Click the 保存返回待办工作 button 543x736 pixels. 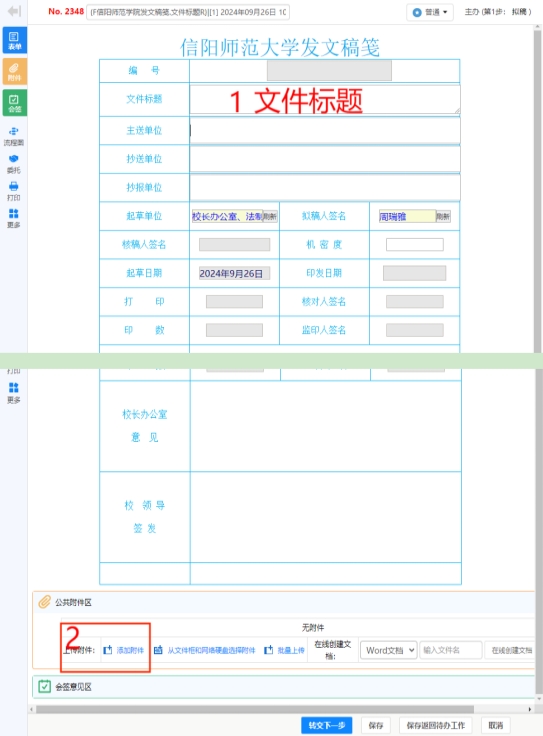[435, 725]
